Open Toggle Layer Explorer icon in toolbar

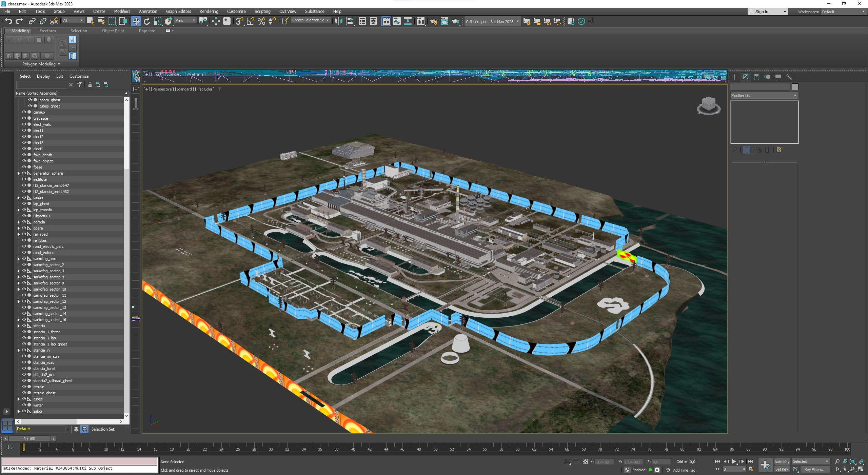(x=373, y=21)
